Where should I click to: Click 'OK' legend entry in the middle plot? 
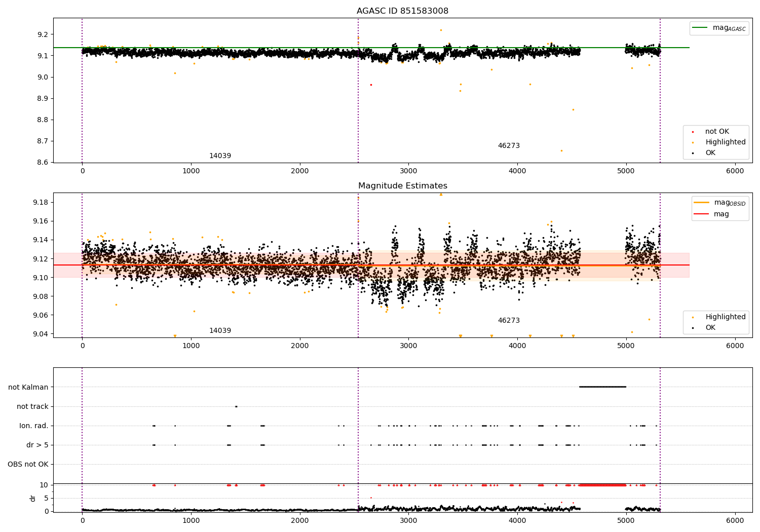(x=704, y=328)
